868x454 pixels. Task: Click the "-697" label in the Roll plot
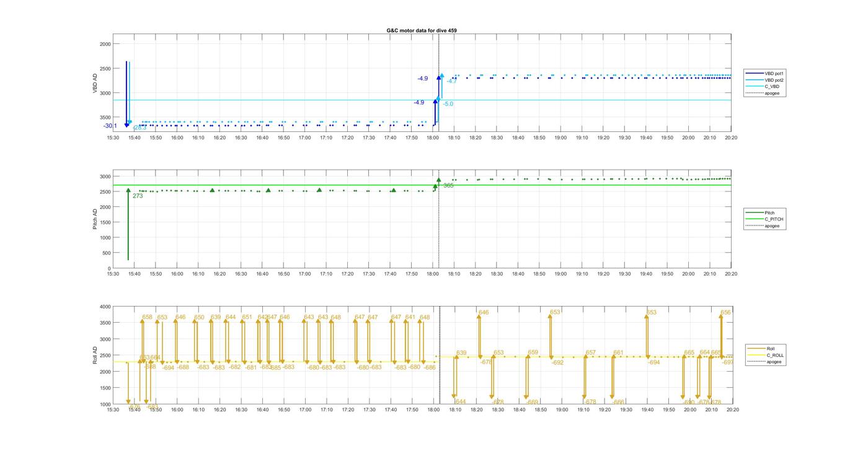(x=728, y=362)
